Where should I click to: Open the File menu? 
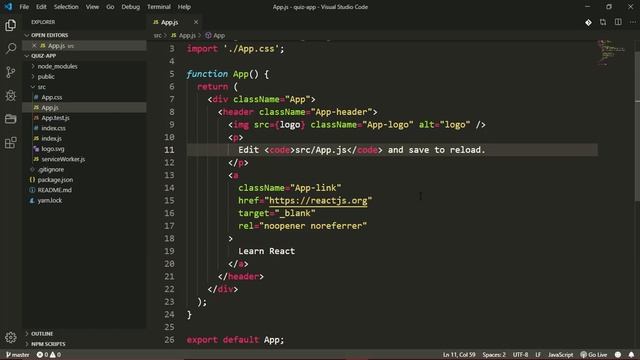tap(24, 7)
